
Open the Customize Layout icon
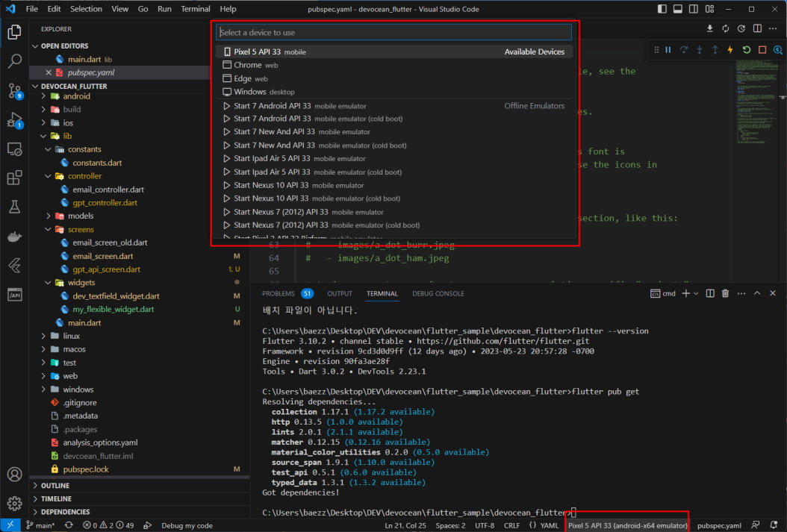[709, 9]
